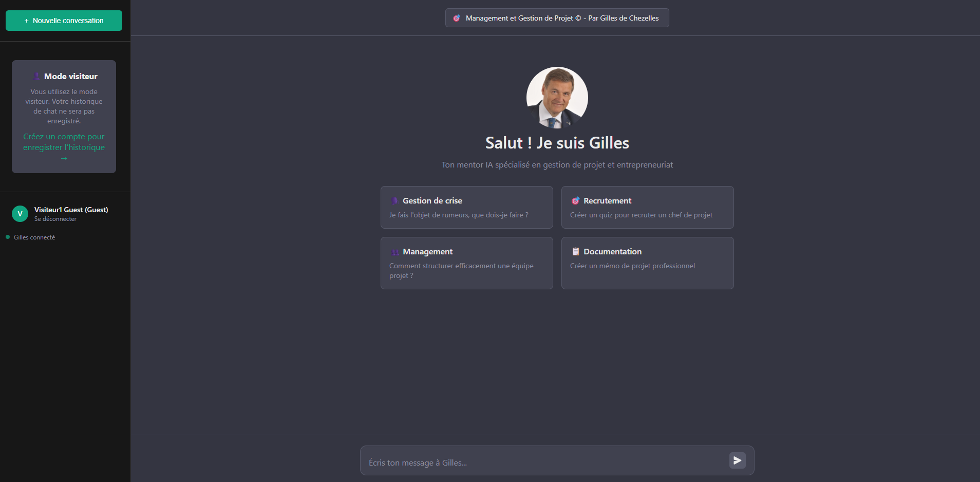Click the purple team silhouettes Management icon
980x482 pixels.
(395, 252)
